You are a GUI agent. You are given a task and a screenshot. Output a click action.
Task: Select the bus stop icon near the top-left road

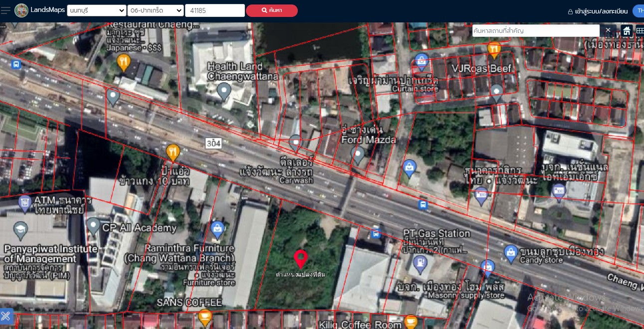[x=16, y=64]
